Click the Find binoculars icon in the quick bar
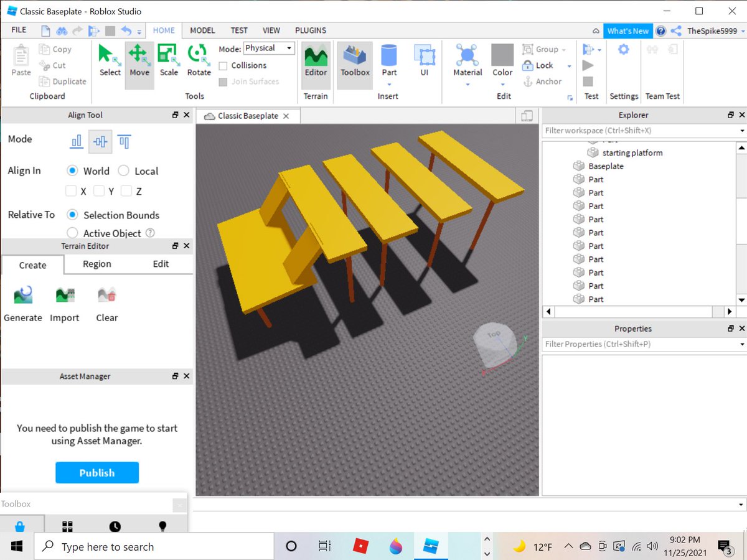This screenshot has height=560, width=747. pos(62,30)
